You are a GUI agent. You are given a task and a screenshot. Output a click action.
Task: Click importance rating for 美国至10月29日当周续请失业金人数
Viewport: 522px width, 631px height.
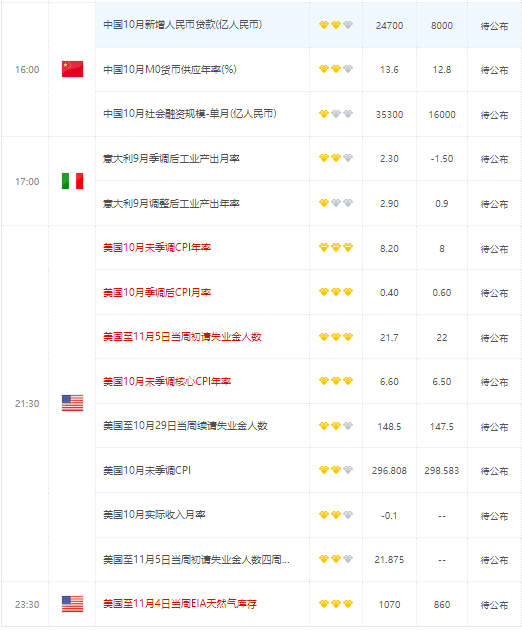pyautogui.click(x=336, y=426)
